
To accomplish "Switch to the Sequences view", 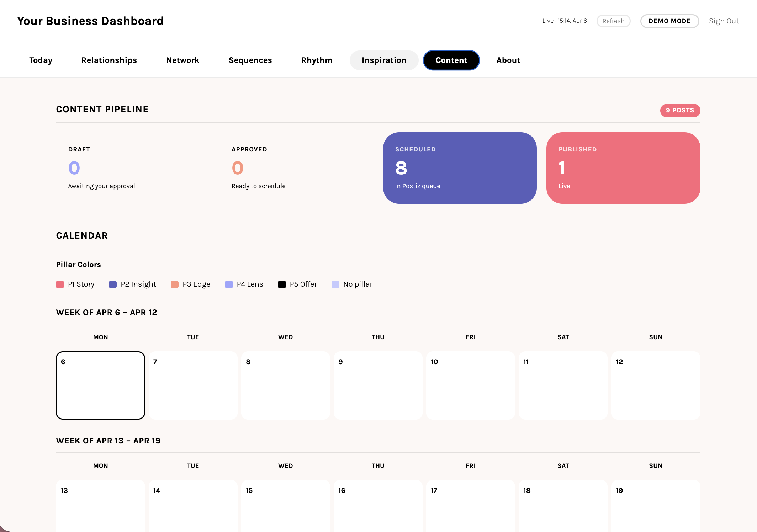I will (250, 60).
